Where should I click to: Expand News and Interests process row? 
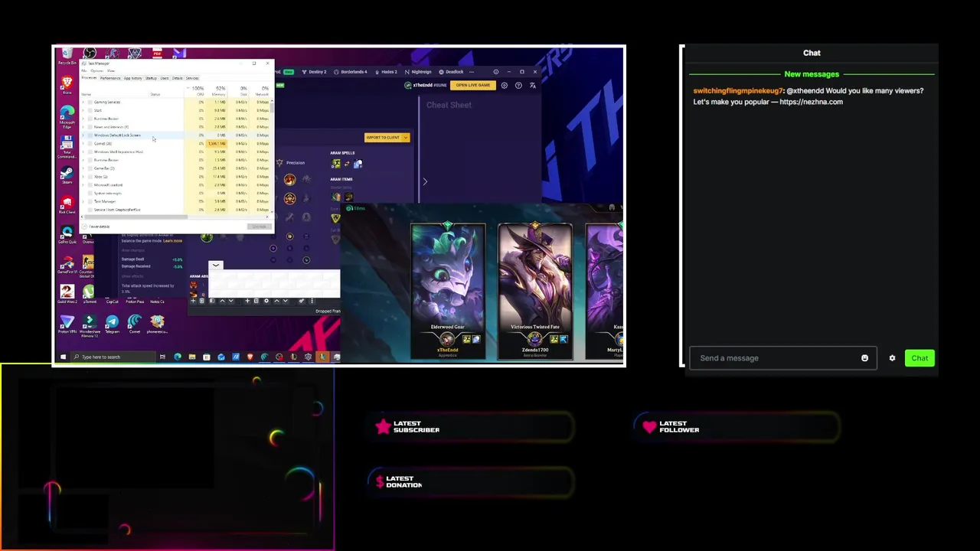pos(83,126)
